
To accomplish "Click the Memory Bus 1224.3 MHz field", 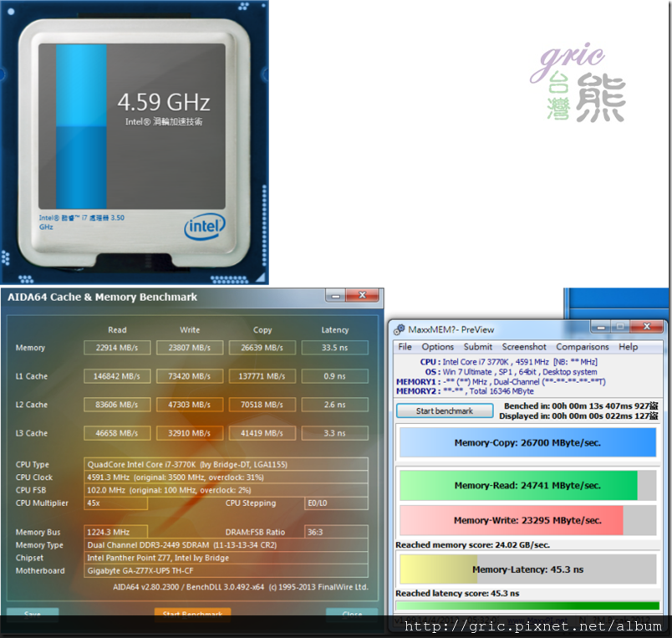I will pos(115,532).
